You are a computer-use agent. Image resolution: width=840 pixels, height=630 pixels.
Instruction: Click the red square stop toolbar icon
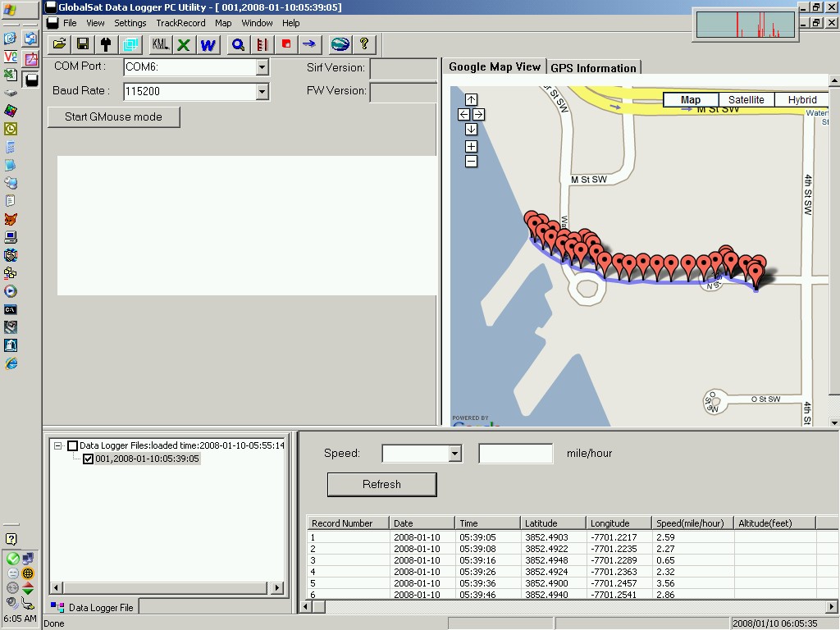pos(286,44)
